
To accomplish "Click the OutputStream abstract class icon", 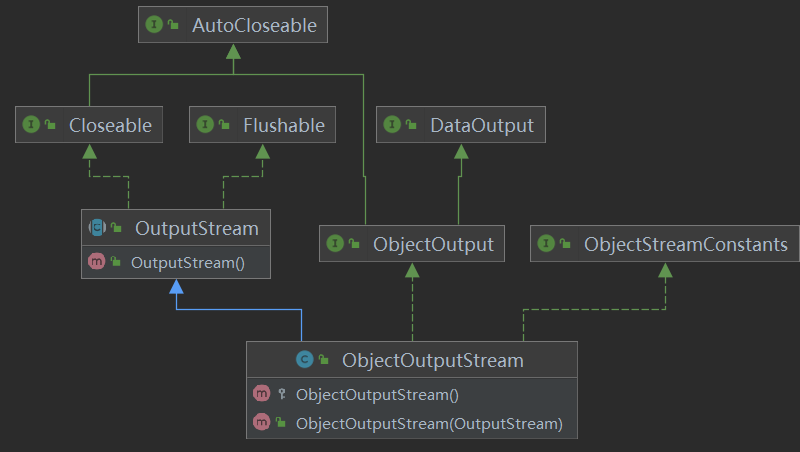I will [97, 229].
